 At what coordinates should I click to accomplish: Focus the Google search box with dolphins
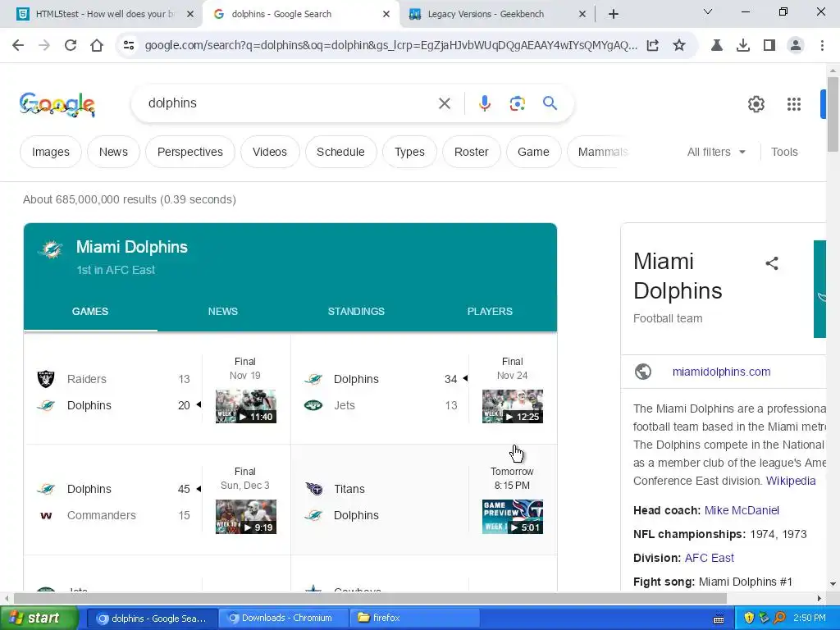290,103
